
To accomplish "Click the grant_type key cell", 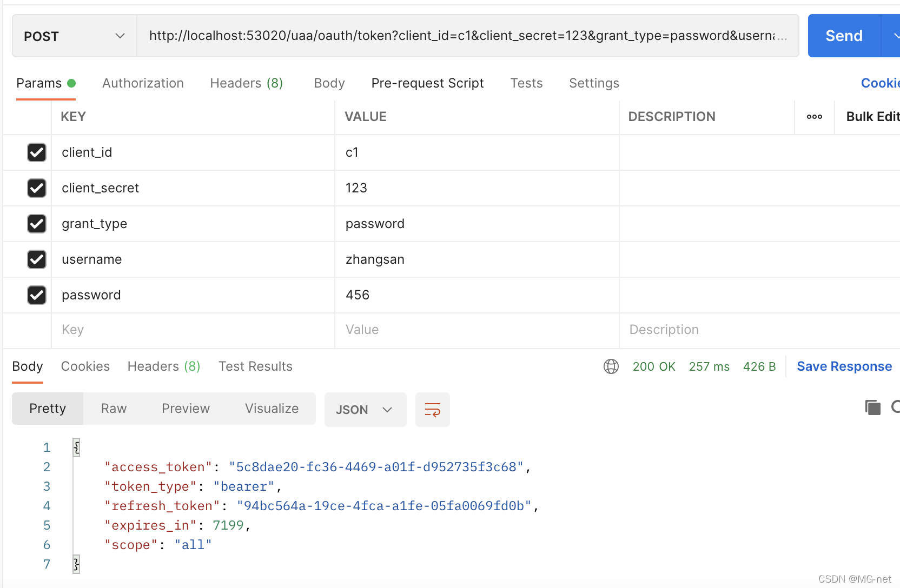I will [193, 224].
